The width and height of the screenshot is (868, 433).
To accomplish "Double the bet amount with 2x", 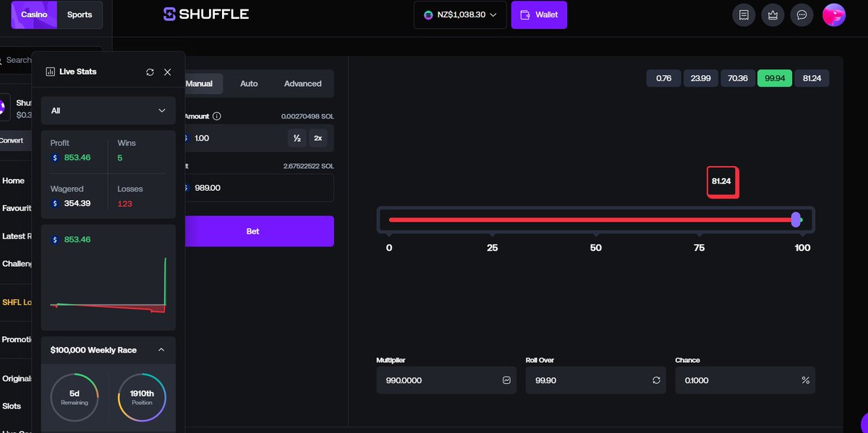I will coord(318,138).
